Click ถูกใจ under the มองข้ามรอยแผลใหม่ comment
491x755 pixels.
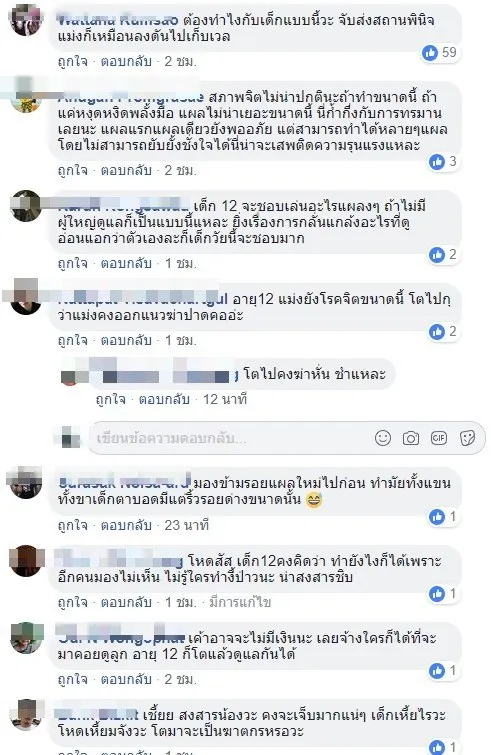[73, 525]
